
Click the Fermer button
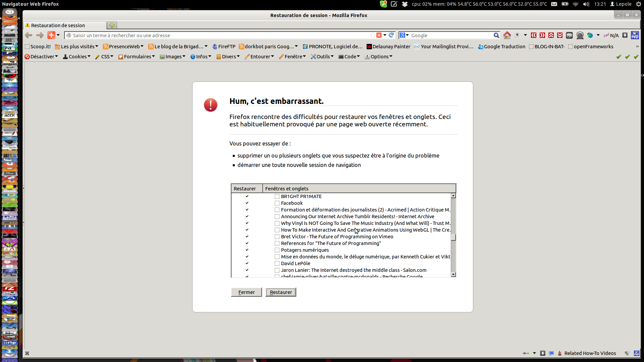click(246, 292)
